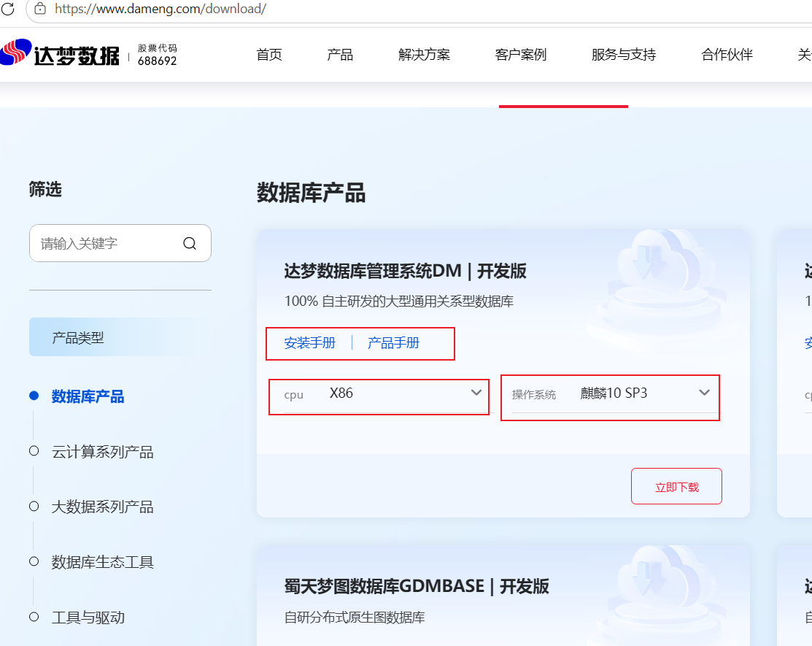Click the search magnifier icon
The width and height of the screenshot is (812, 646).
point(190,243)
